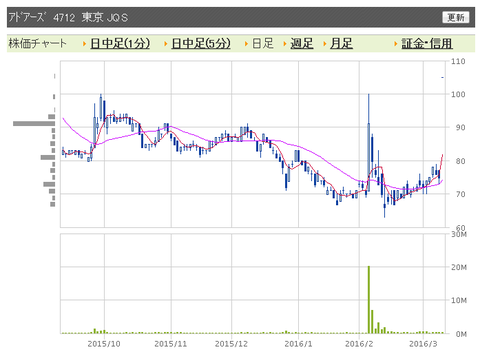Click the アドアーズ 4712 東京 JQS title
The width and height of the screenshot is (480, 363).
(68, 17)
